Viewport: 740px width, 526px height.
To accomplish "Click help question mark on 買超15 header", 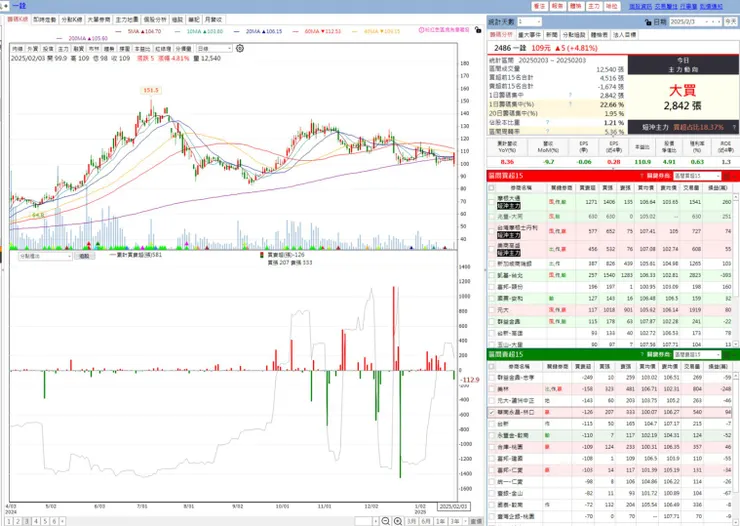I will [642, 176].
